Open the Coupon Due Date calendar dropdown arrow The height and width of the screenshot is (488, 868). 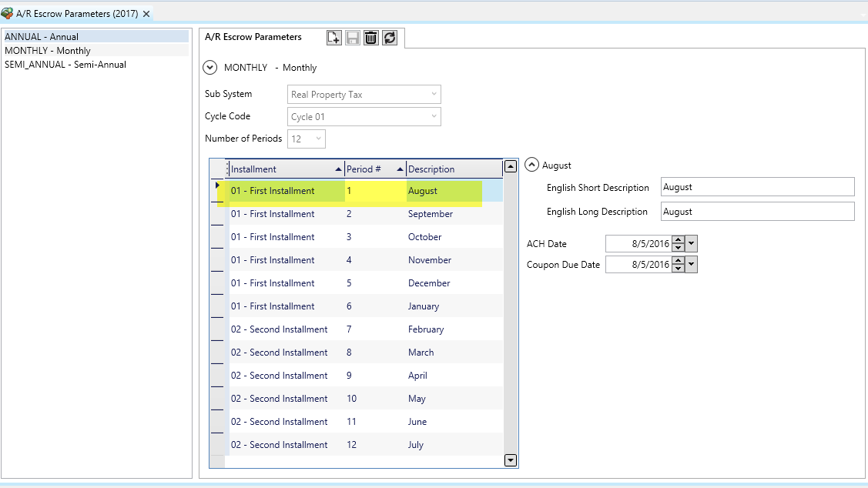(691, 265)
